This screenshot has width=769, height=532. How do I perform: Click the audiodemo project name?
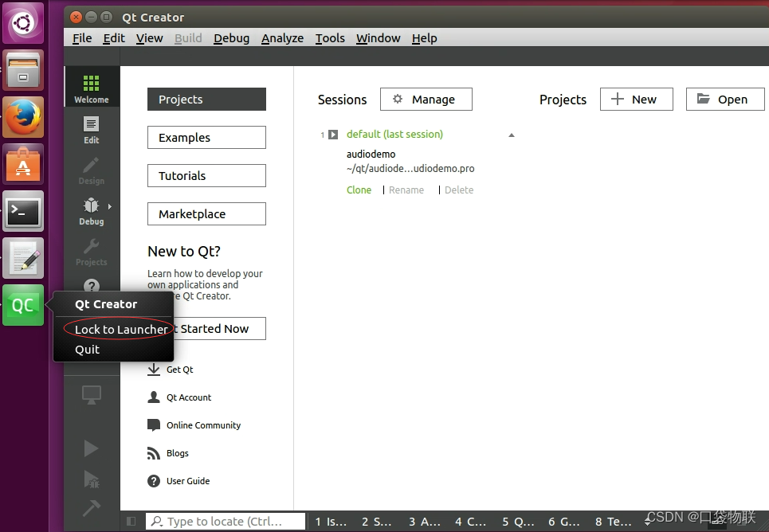371,154
